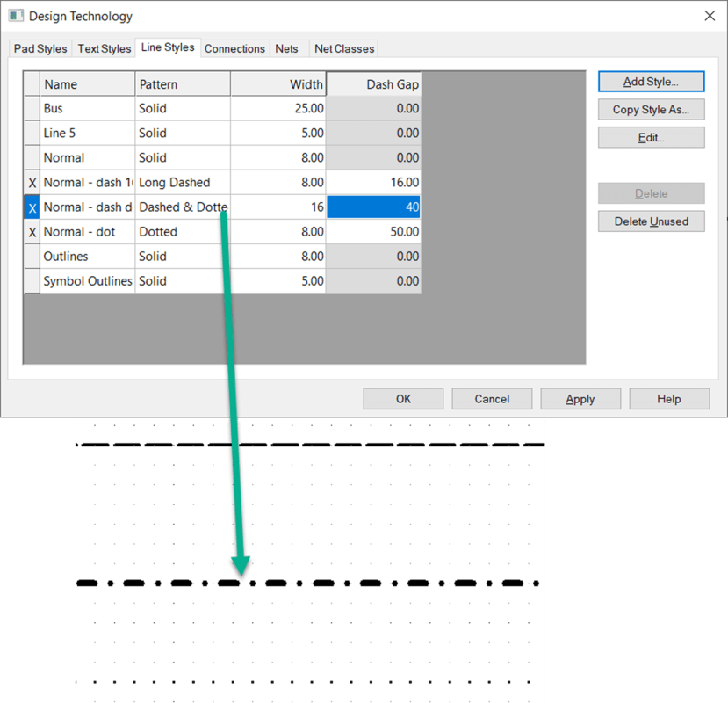Select the Line 5 style name

tap(88, 133)
